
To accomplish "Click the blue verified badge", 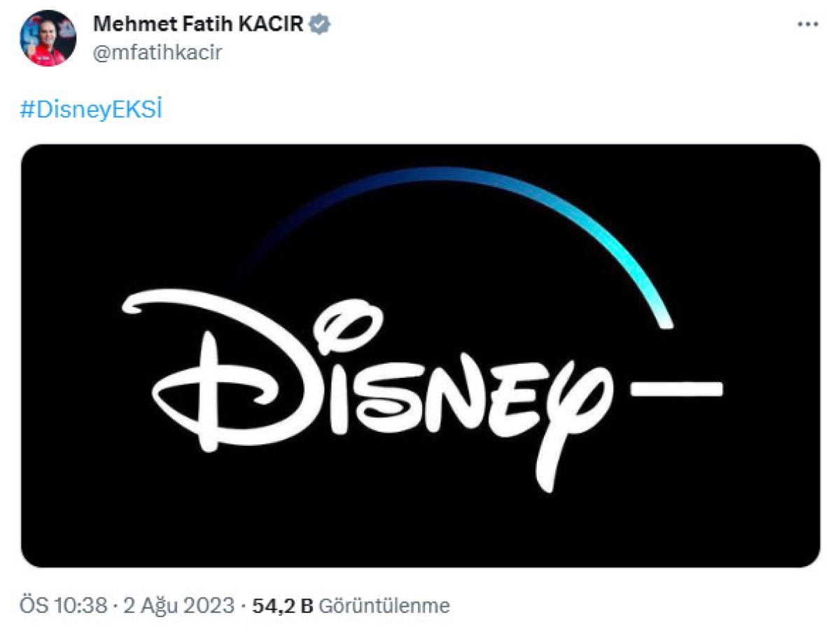I will click(321, 24).
